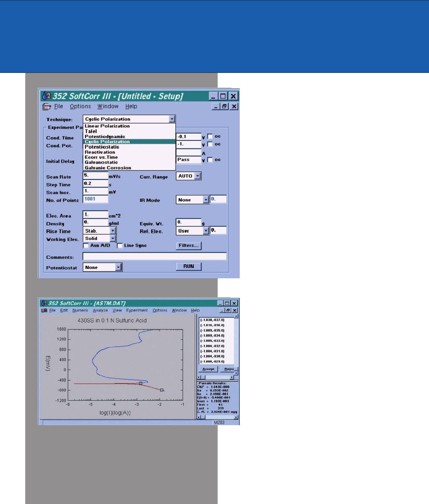429x504 pixels.
Task: Open the Potentiostat None dropdown
Action: point(118,267)
